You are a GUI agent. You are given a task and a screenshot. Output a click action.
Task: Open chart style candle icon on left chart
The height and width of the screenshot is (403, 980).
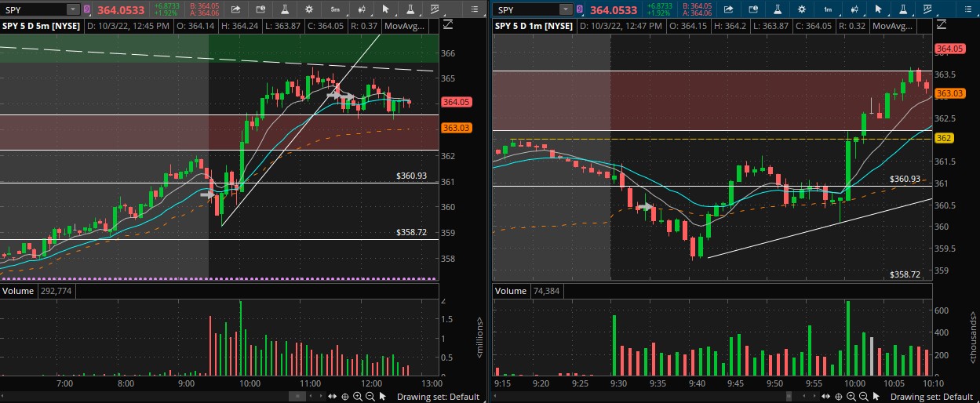tap(360, 9)
